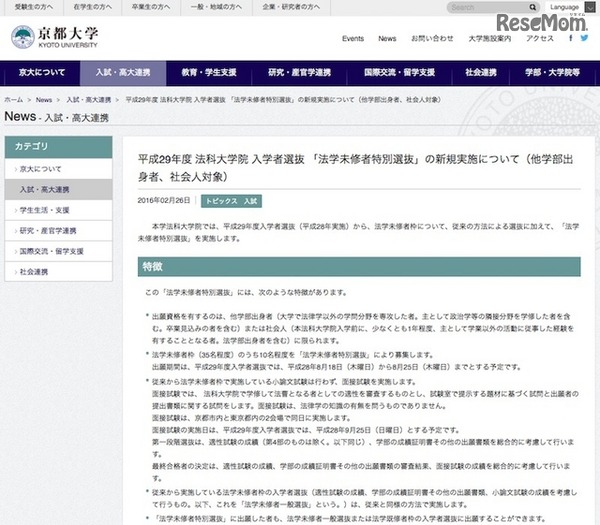Select 京大について in main navigation

[42, 72]
